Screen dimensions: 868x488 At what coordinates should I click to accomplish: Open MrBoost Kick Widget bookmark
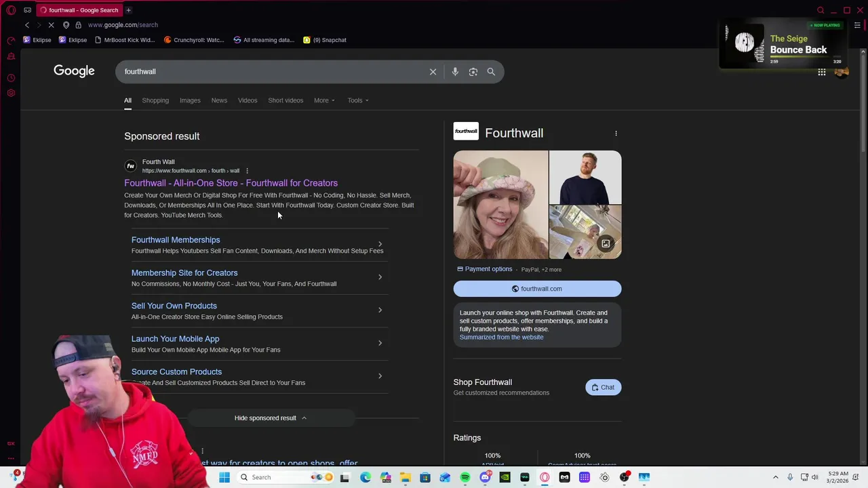click(x=125, y=40)
